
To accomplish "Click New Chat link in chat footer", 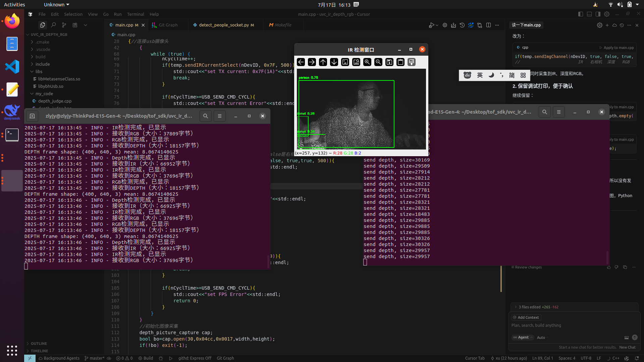I will [x=627, y=347].
